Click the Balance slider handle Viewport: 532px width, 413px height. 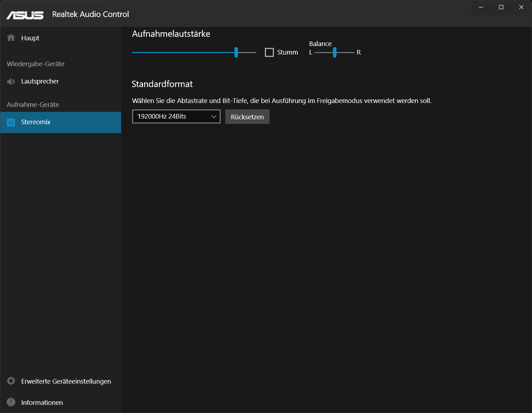335,52
